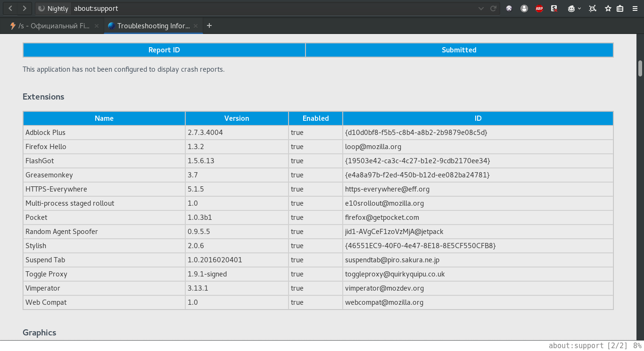644x351 pixels.
Task: Click the suspendtab@piro.sakura.ne.jp ID cell
Action: (478, 260)
